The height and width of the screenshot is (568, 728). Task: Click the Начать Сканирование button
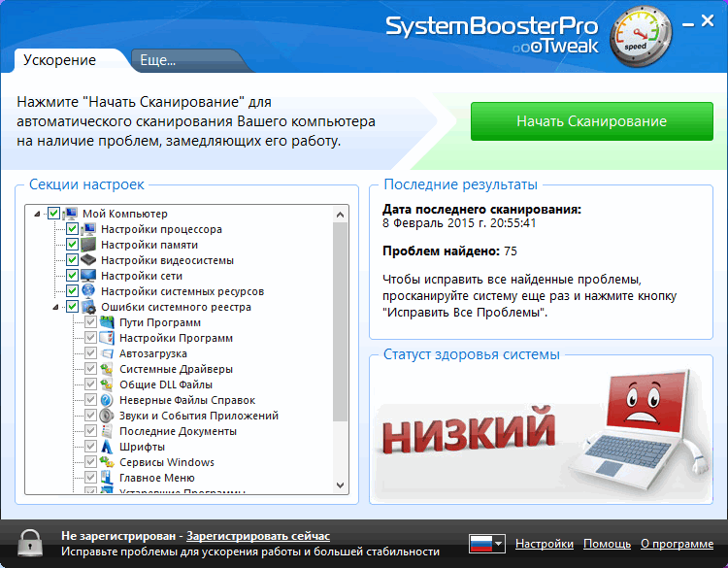click(591, 121)
